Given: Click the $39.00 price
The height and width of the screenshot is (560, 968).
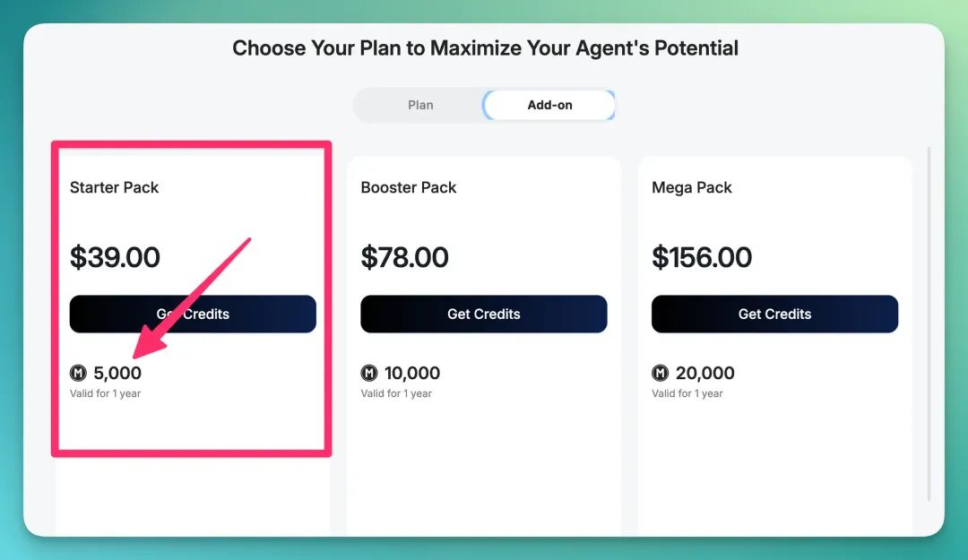Looking at the screenshot, I should 115,257.
